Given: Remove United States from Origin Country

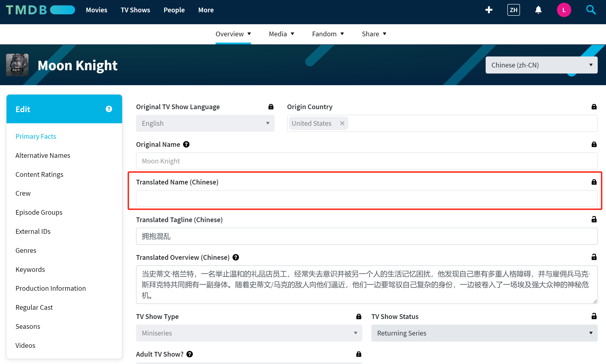Looking at the screenshot, I should click(x=342, y=123).
